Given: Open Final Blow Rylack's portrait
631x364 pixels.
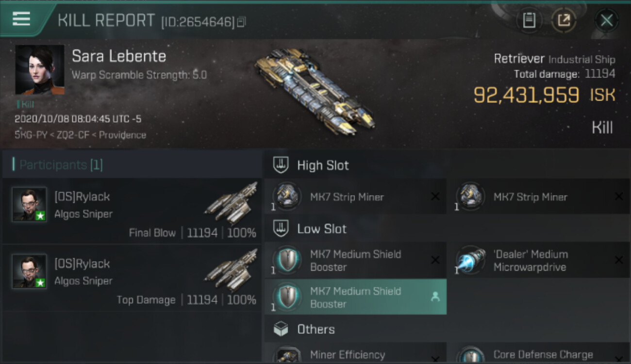Looking at the screenshot, I should pos(30,204).
